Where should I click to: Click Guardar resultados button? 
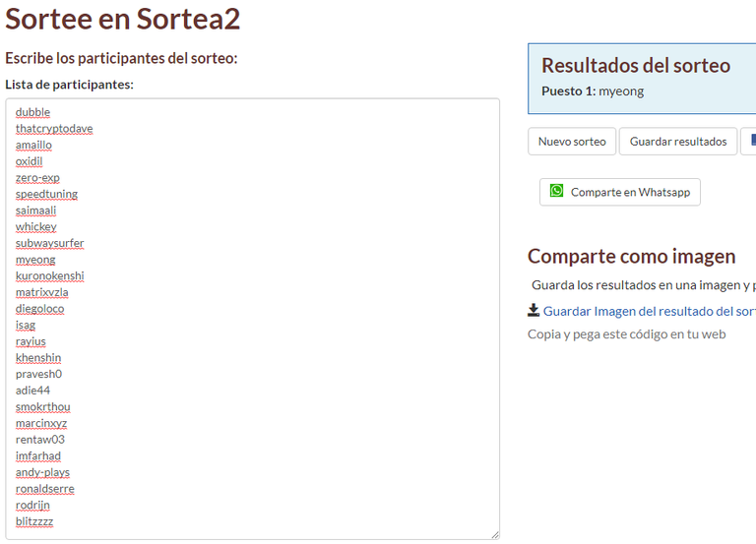[x=678, y=142]
